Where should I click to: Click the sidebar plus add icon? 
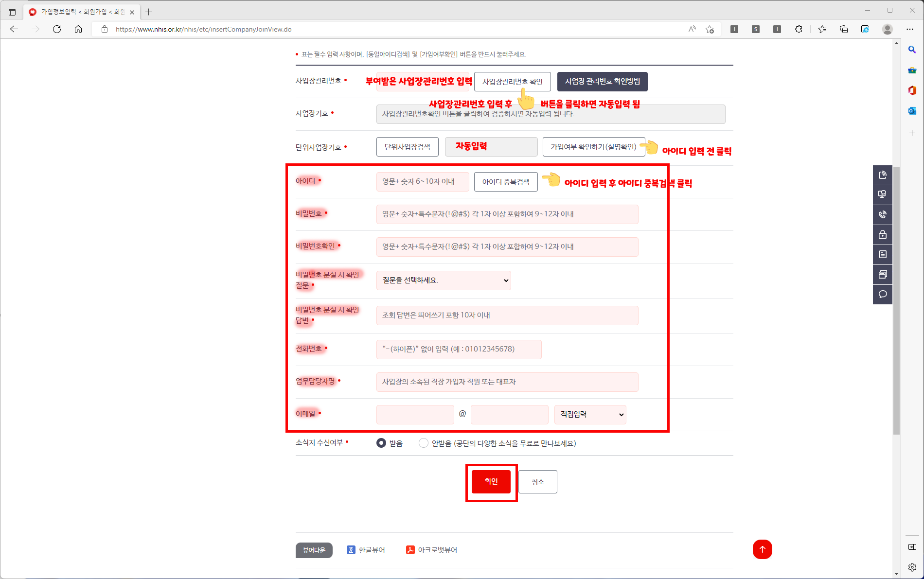[x=912, y=133]
